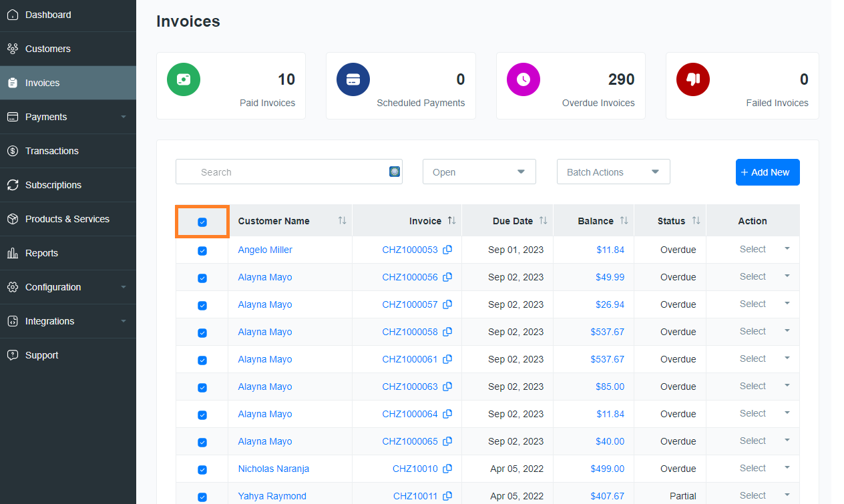Open Subscriptions page from sidebar
Viewport: 844px width, 504px height.
pos(68,185)
